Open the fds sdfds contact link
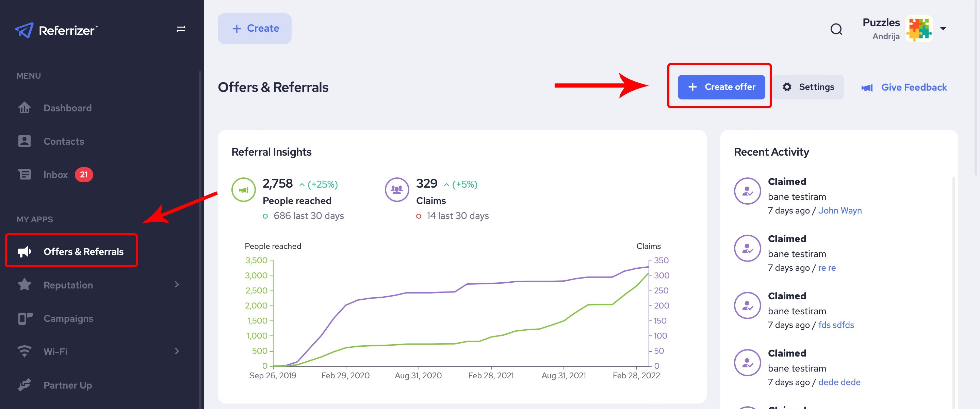 836,325
